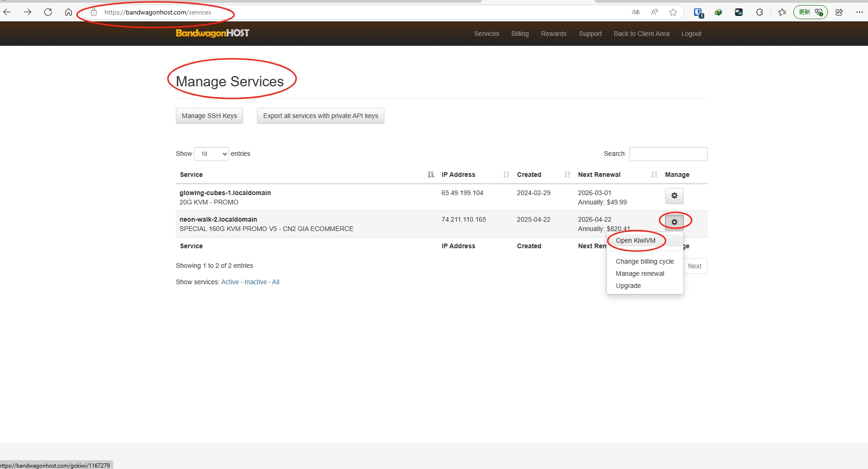Click the colorful globe extension icon
The height and width of the screenshot is (469, 868).
718,12
